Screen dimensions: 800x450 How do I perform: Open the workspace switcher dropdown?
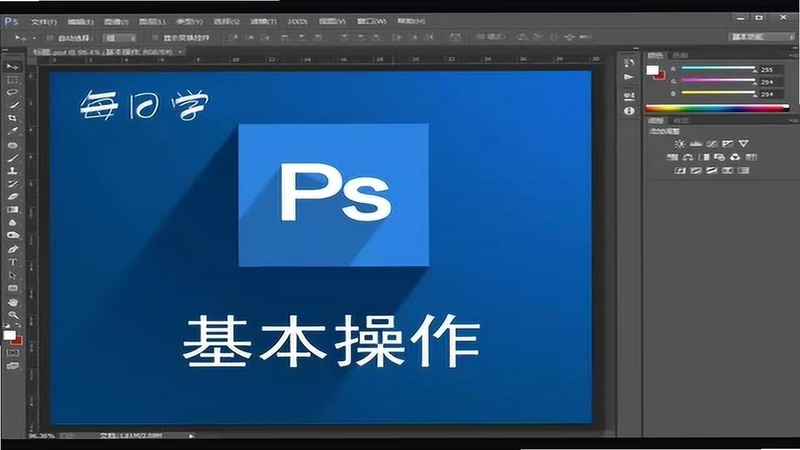coord(761,37)
